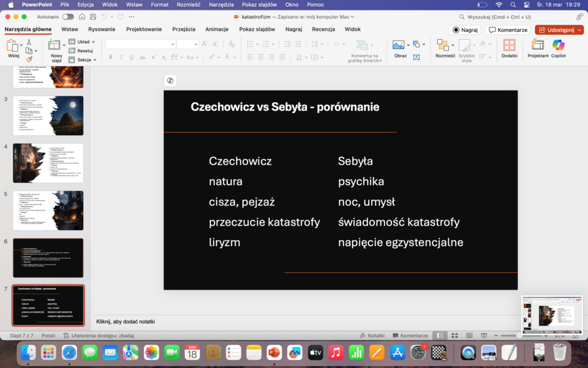Click the Projektant (Designer) icon
This screenshot has width=588, height=368.
(538, 46)
